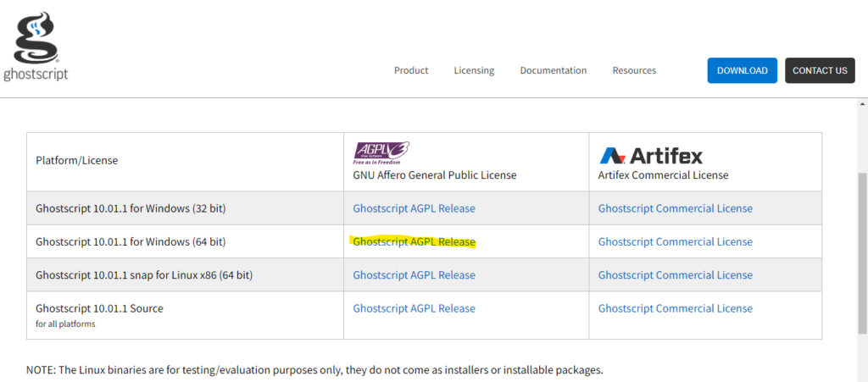Click the CONTACT US button

[x=820, y=70]
